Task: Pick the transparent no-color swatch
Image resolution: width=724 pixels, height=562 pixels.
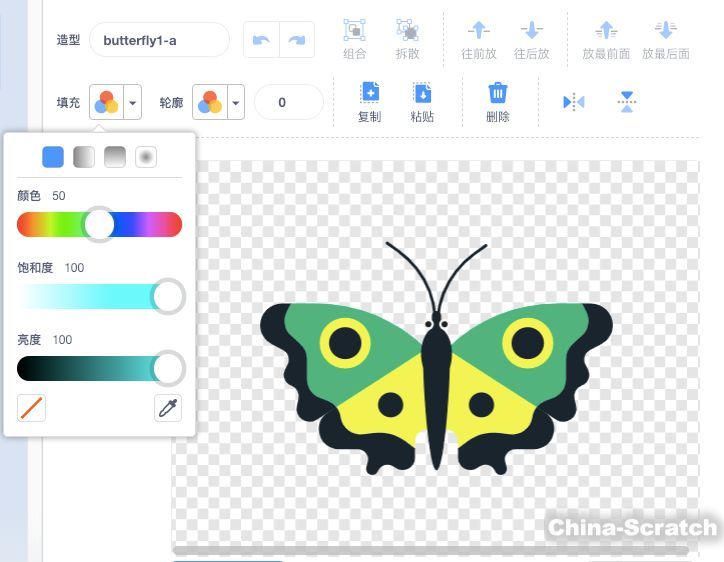Action: point(32,408)
